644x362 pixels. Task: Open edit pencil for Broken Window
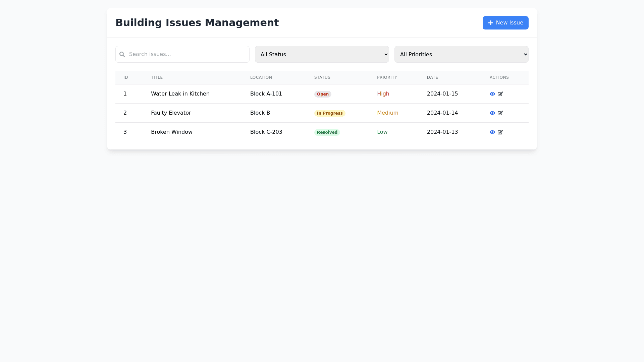(x=500, y=132)
